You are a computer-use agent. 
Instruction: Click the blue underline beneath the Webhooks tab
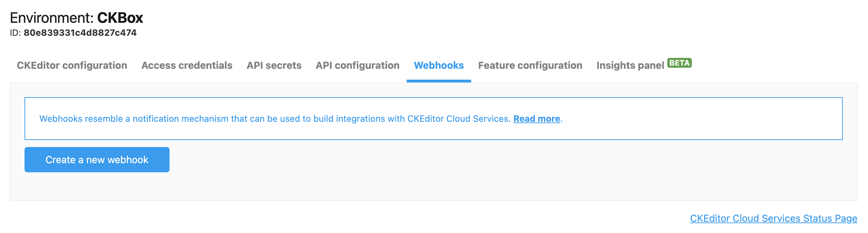pos(439,81)
